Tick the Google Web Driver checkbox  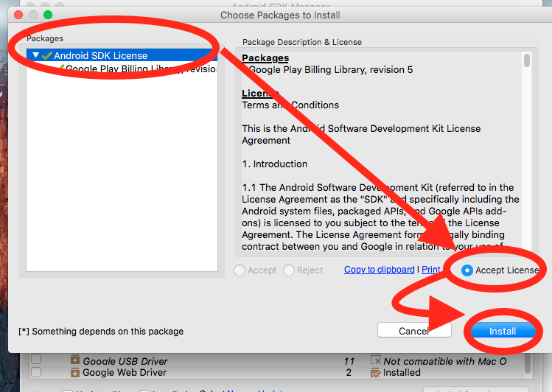(36, 372)
